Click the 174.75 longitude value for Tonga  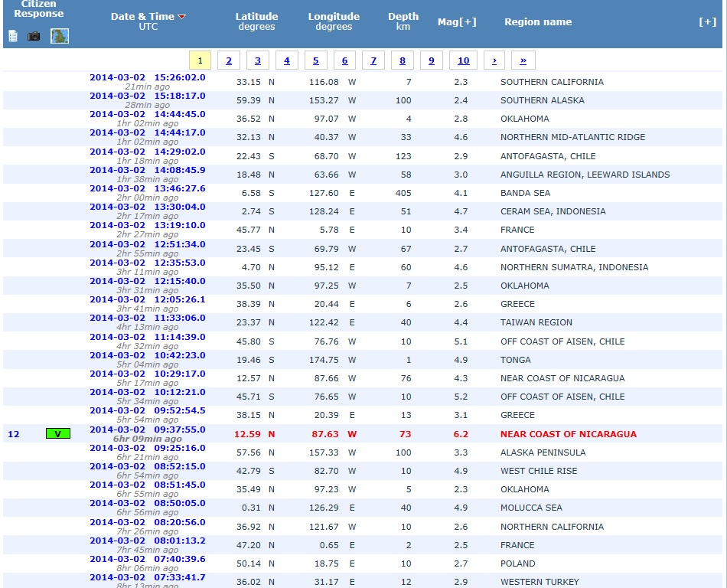(x=324, y=360)
